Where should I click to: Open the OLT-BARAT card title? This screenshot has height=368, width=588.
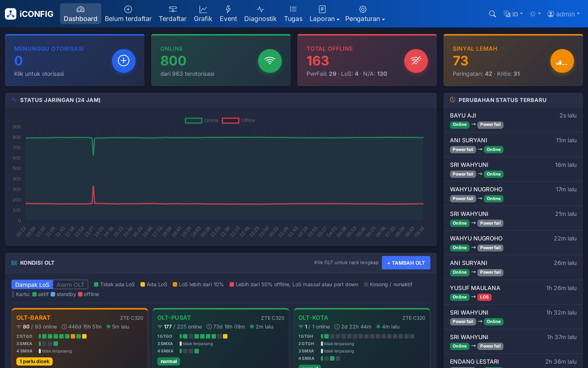coord(33,318)
